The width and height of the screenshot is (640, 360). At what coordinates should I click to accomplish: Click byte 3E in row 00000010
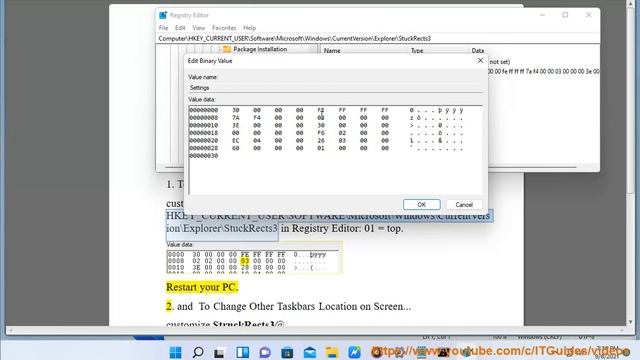tap(236, 125)
